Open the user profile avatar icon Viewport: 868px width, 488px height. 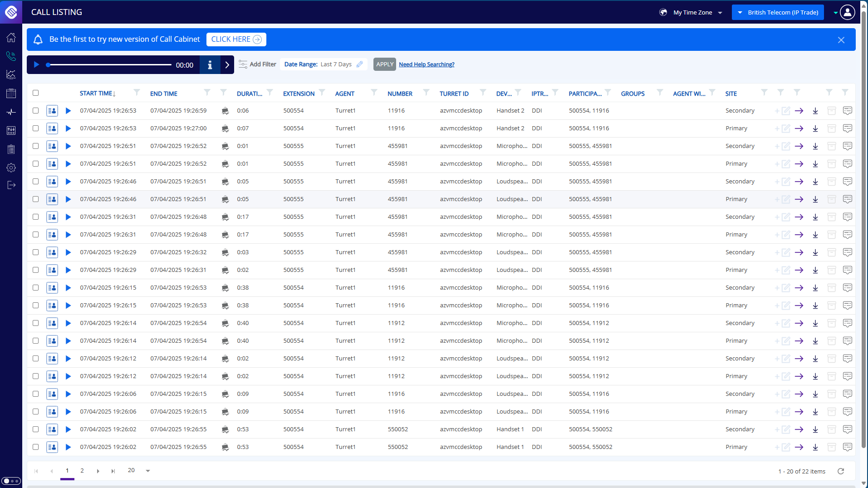(847, 12)
